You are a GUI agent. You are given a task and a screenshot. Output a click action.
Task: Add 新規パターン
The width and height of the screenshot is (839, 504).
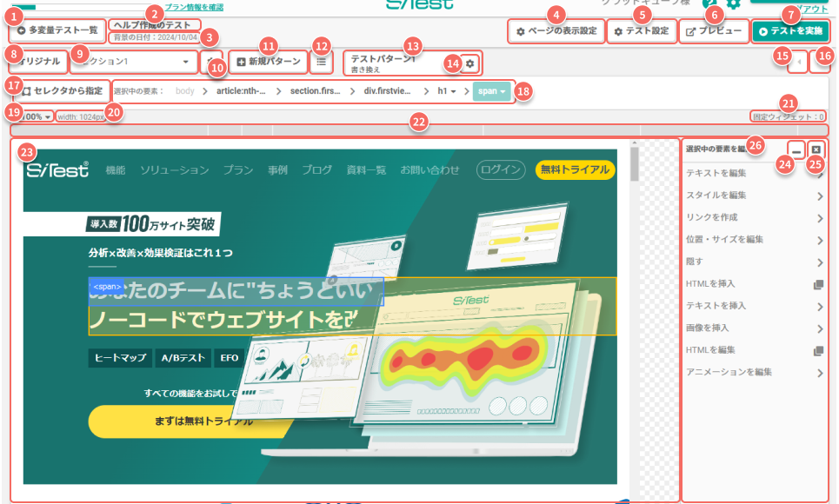pos(268,62)
